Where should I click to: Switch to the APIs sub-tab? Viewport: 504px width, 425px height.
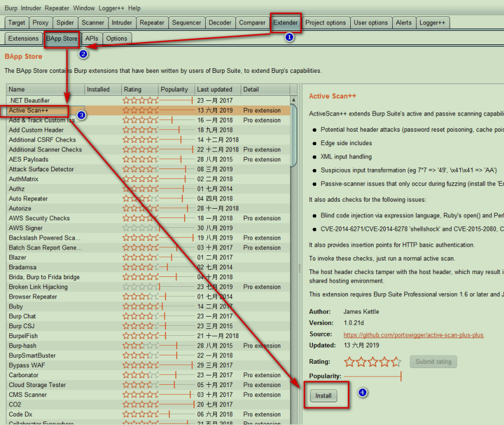pyautogui.click(x=91, y=38)
